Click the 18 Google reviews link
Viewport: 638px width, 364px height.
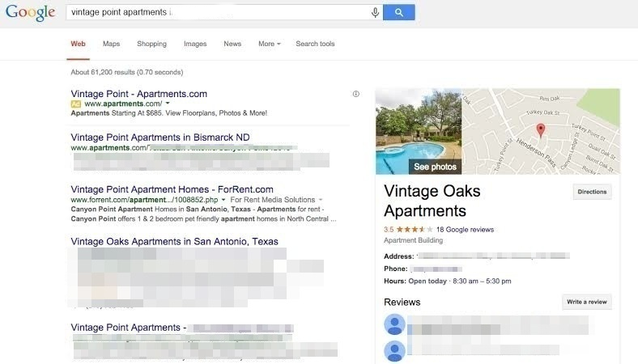click(465, 230)
